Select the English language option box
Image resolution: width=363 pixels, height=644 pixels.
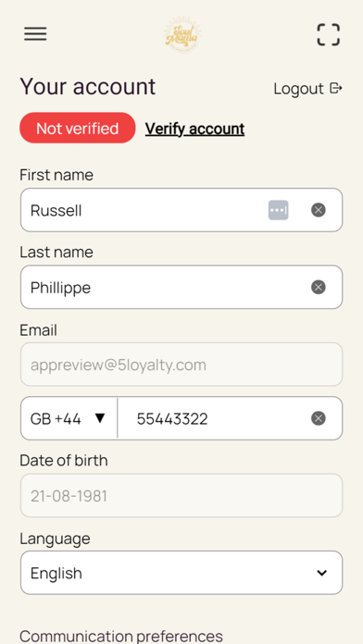pos(181,573)
